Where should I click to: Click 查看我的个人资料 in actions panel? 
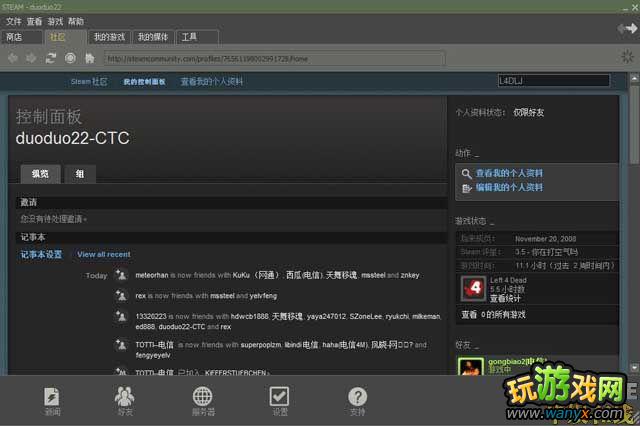(x=509, y=173)
